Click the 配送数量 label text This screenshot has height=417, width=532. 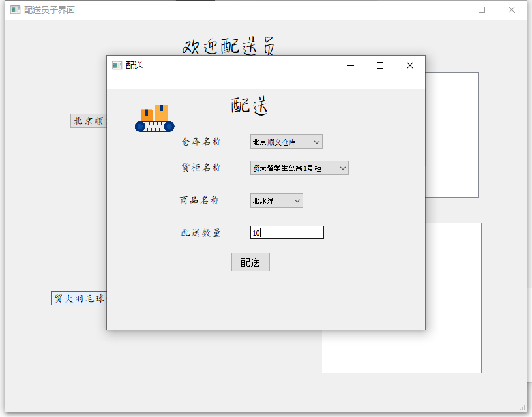pyautogui.click(x=201, y=232)
